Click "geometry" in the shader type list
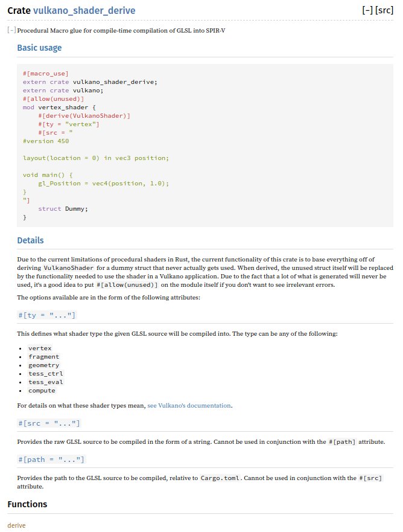403x532 pixels. coord(43,365)
